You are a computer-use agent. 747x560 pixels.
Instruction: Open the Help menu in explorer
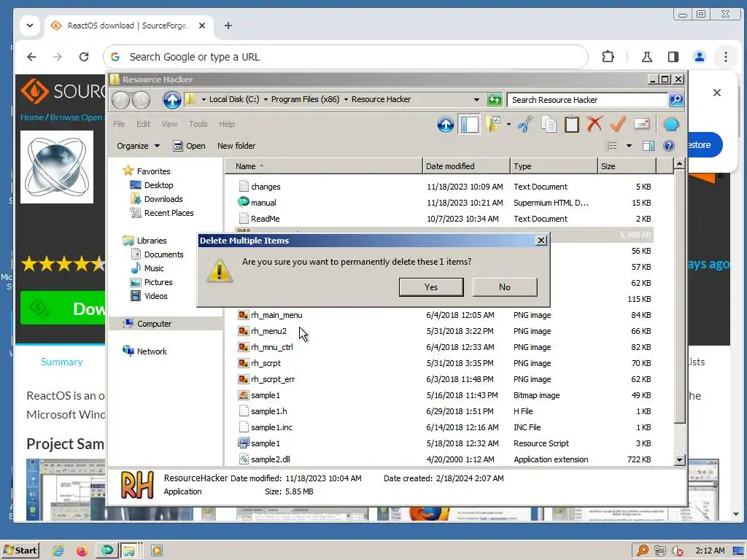pyautogui.click(x=227, y=124)
